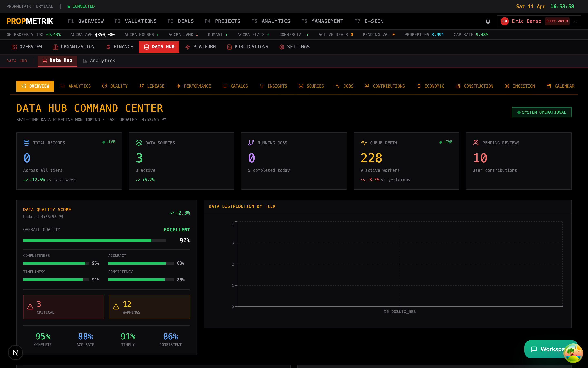588x368 pixels.
Task: Click the Pending Reviews count 10
Action: 480,158
